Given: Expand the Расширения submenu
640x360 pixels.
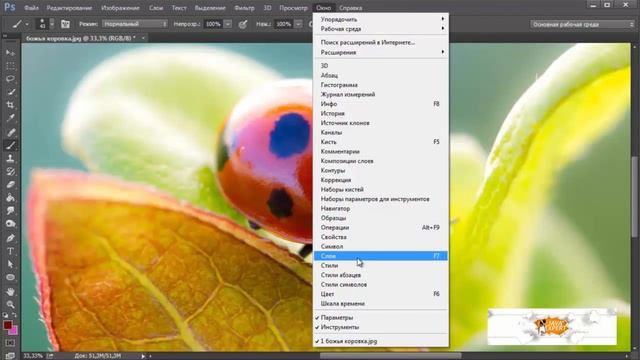Looking at the screenshot, I should click(x=380, y=52).
